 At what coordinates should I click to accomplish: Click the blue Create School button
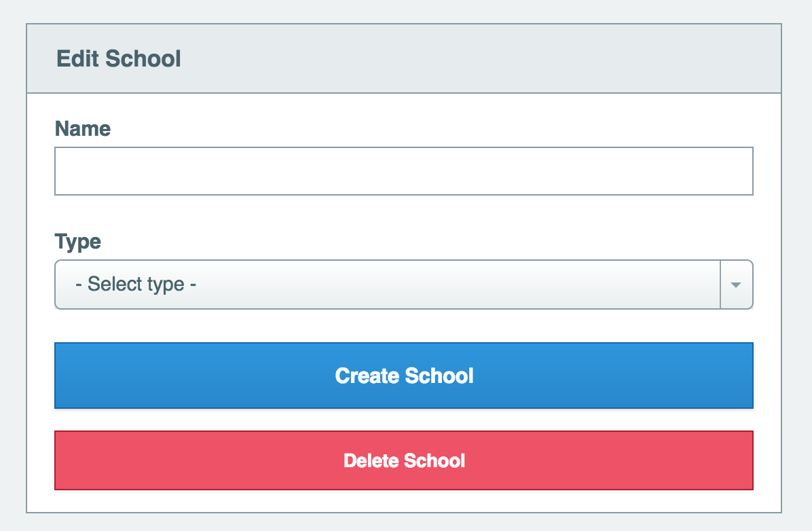404,376
